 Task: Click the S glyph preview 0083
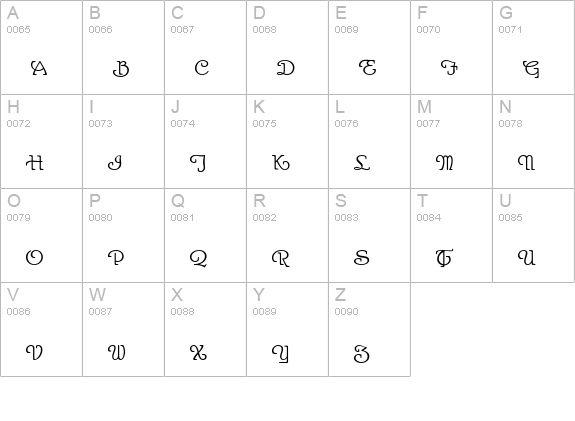(362, 257)
